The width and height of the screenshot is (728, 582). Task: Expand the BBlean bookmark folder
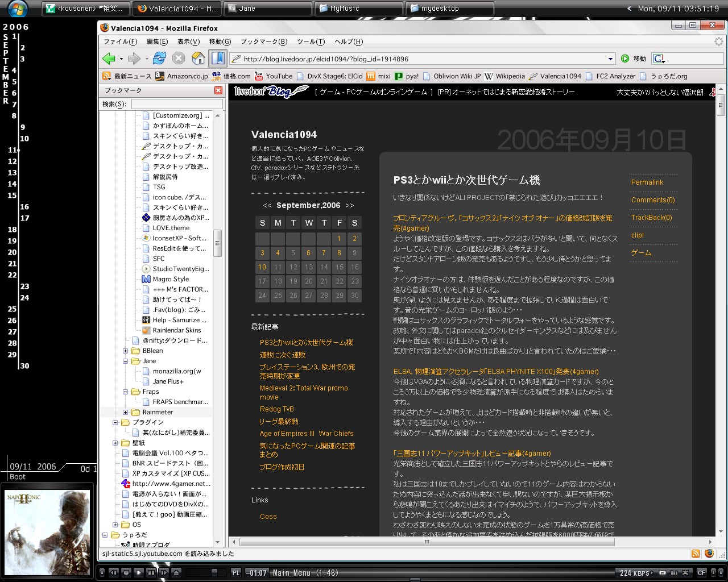(126, 351)
